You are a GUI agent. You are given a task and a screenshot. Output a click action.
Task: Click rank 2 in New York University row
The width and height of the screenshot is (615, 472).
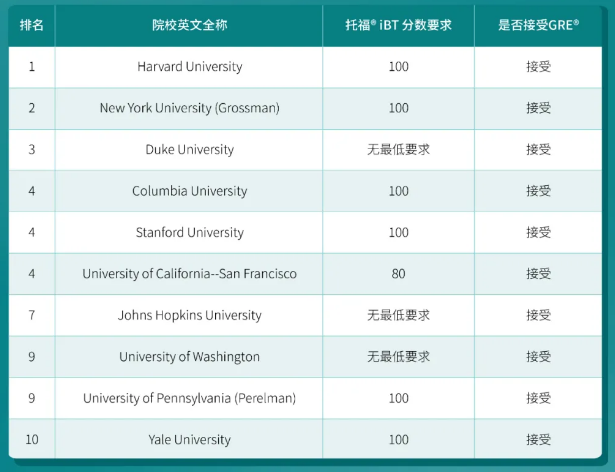pyautogui.click(x=32, y=108)
